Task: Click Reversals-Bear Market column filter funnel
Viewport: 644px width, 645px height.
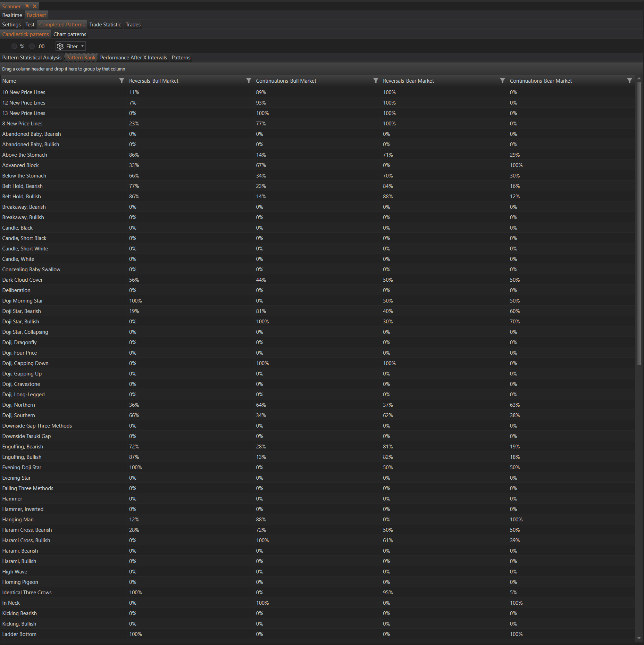Action: 502,81
